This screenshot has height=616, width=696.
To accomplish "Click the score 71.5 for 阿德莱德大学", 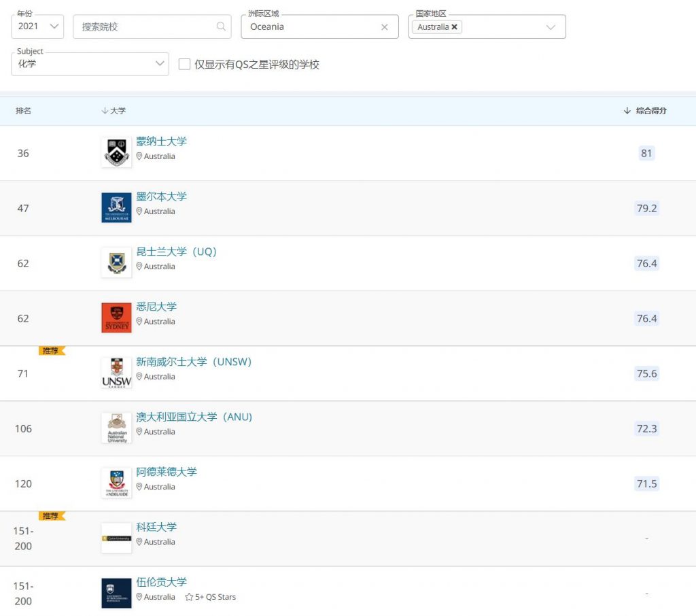I will [x=646, y=483].
